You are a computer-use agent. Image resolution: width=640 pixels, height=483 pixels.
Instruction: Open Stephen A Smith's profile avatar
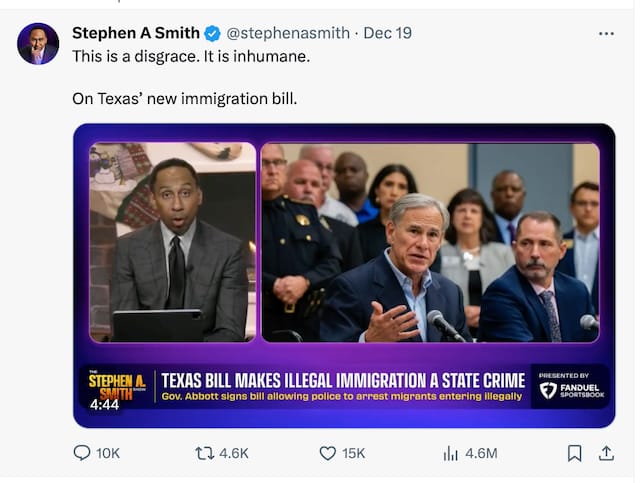38,43
